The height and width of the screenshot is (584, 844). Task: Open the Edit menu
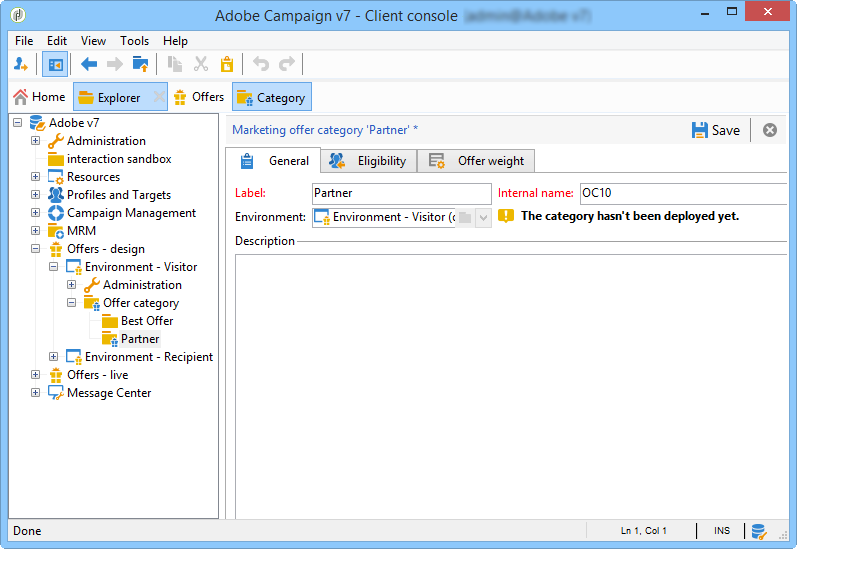point(57,41)
